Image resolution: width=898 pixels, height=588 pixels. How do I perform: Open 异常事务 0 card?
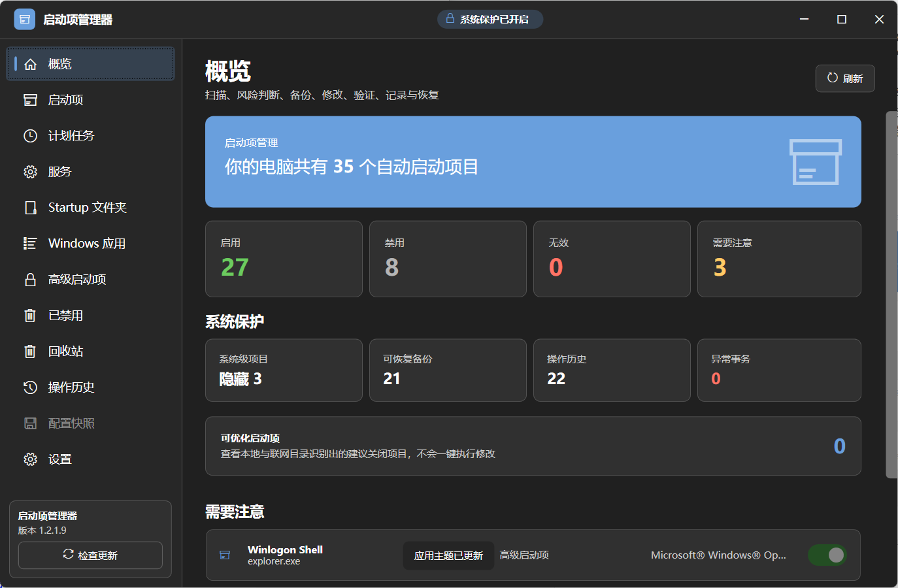[779, 370]
